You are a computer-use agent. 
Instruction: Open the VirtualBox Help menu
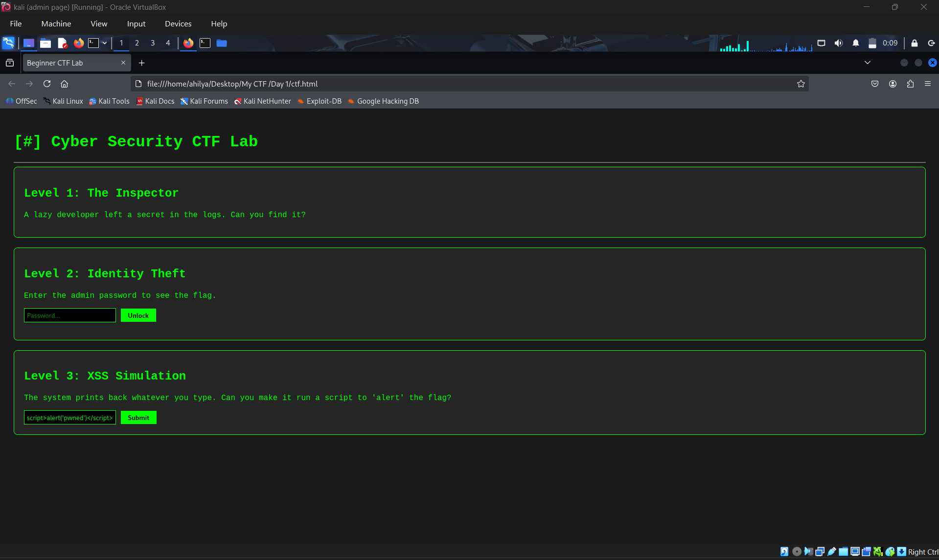click(x=219, y=23)
